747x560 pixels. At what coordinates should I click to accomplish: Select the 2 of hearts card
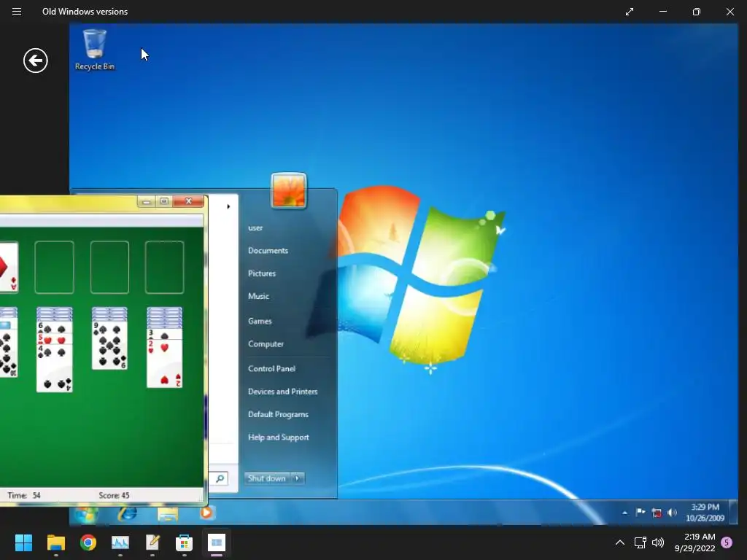(164, 363)
